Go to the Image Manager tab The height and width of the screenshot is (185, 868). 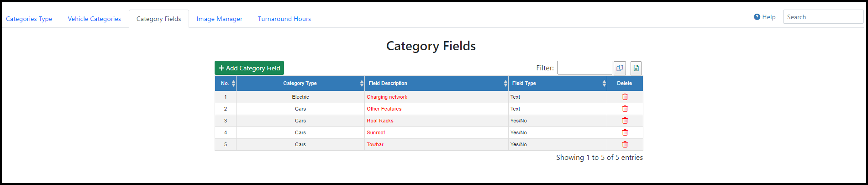click(x=220, y=19)
